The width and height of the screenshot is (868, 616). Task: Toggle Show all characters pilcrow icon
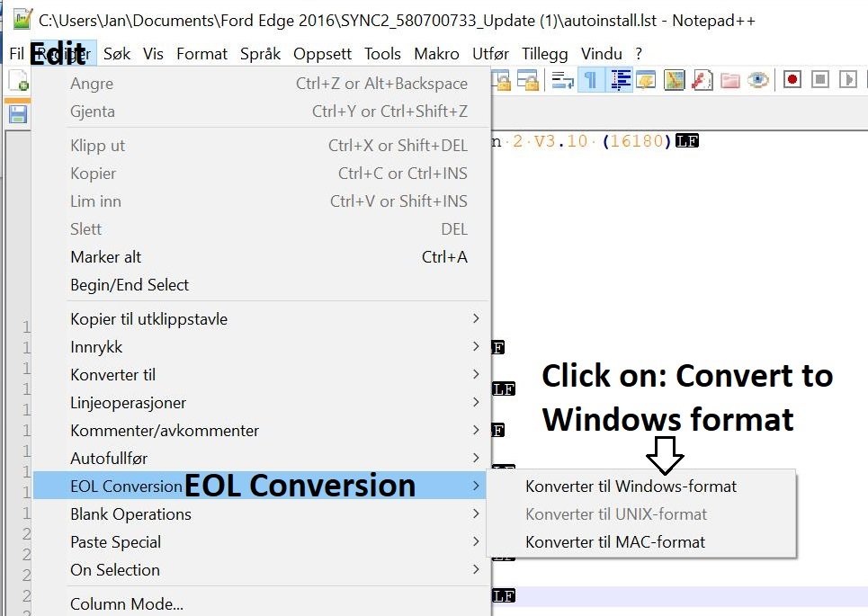pyautogui.click(x=591, y=81)
